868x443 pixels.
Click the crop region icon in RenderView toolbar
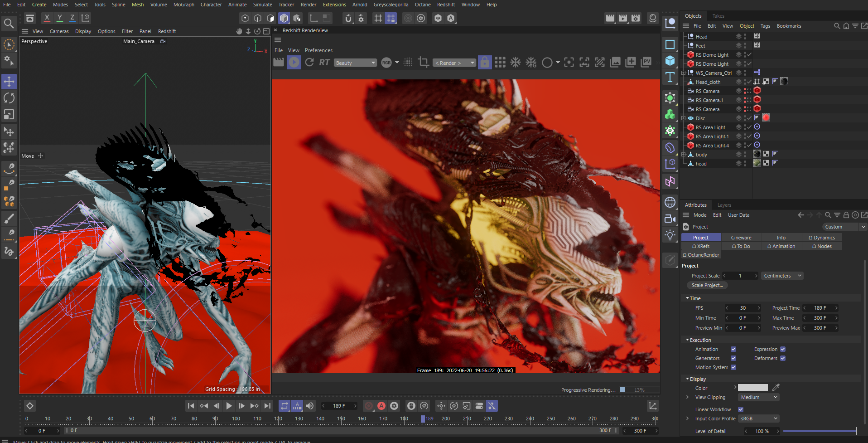point(424,62)
